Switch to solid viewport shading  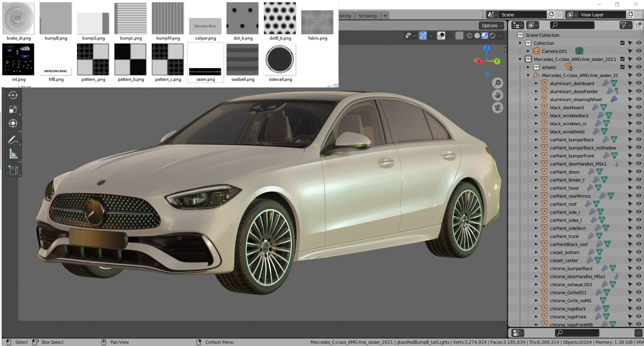click(x=477, y=36)
